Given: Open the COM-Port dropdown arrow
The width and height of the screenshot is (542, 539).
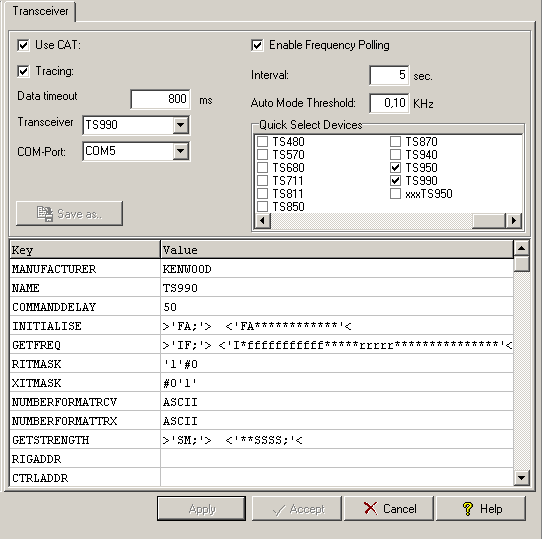Looking at the screenshot, I should pos(181,151).
